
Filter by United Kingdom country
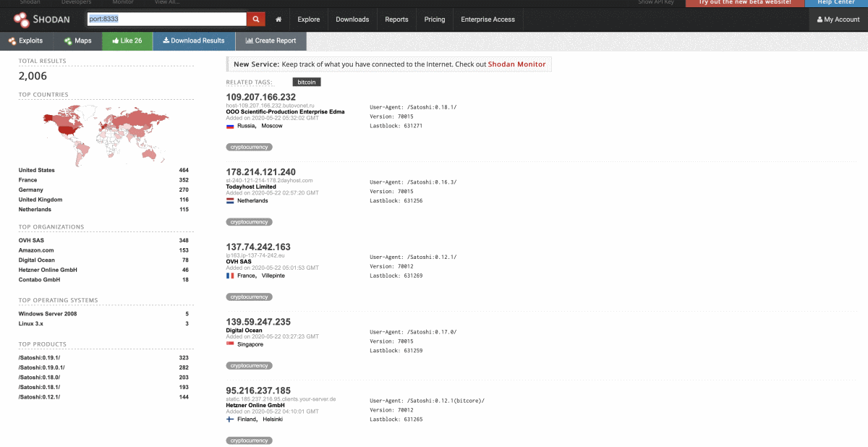click(41, 200)
